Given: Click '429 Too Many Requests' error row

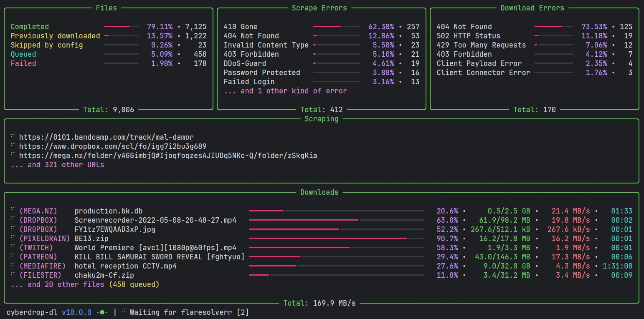Looking at the screenshot, I should (535, 45).
